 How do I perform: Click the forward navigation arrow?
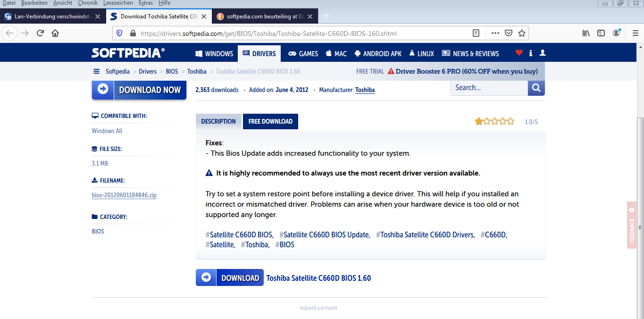point(25,33)
